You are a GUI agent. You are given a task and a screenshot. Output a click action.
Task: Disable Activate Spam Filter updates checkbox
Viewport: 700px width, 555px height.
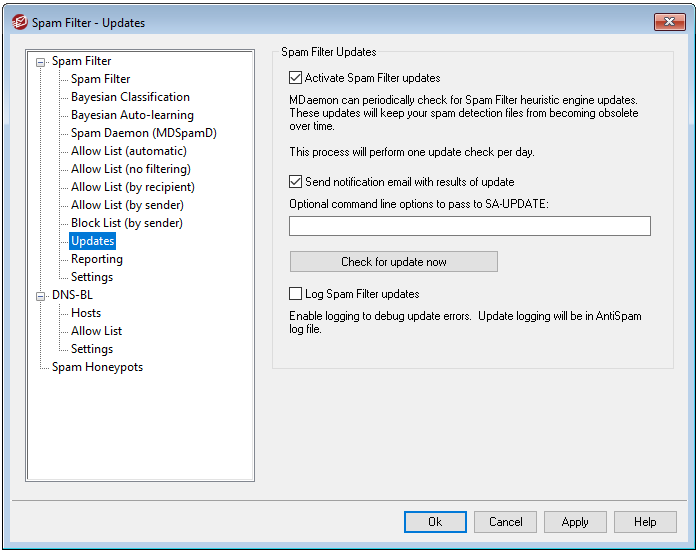296,78
